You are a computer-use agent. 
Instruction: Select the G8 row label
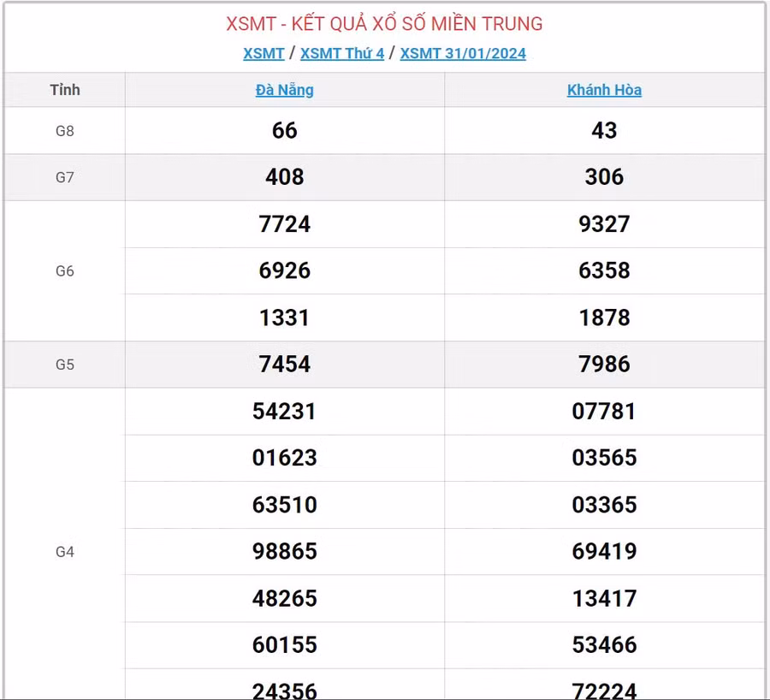(x=65, y=131)
